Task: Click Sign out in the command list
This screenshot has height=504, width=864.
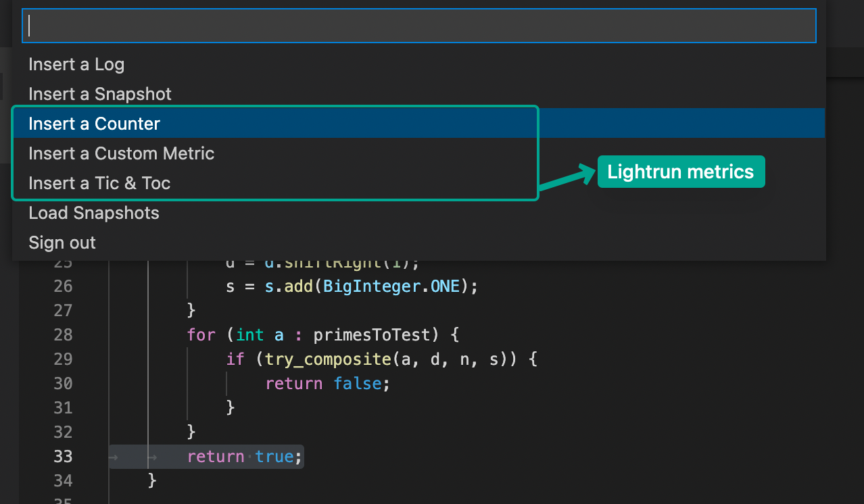Action: [62, 243]
